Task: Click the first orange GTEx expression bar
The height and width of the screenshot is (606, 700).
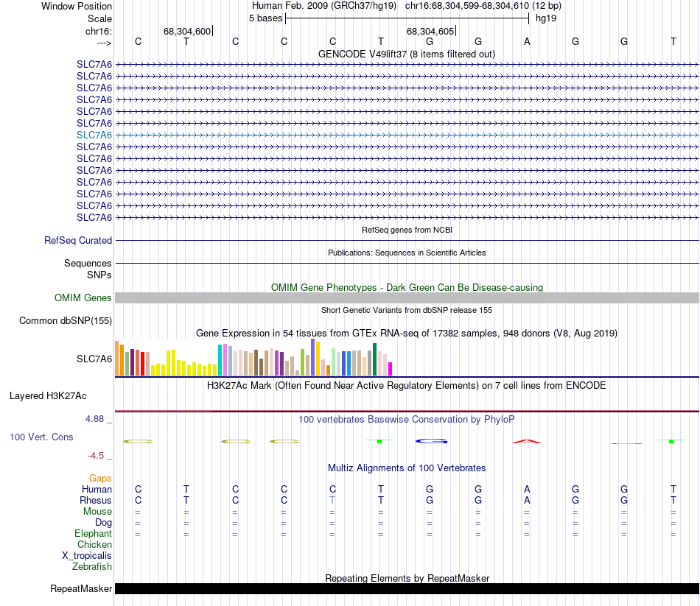Action: coord(117,359)
